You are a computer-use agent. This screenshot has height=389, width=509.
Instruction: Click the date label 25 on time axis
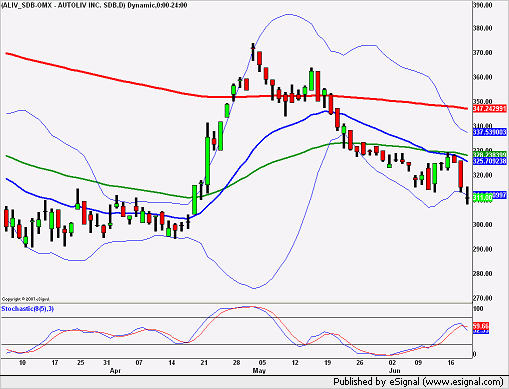tap(81, 363)
